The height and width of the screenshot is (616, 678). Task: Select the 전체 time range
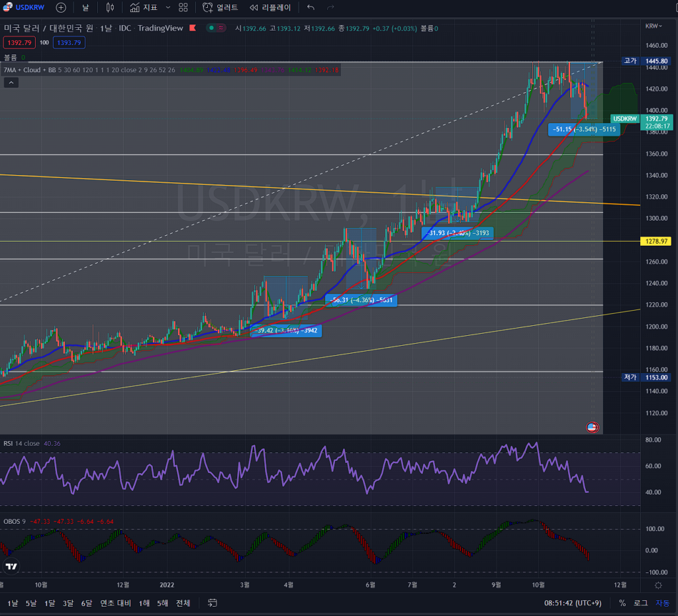click(183, 603)
